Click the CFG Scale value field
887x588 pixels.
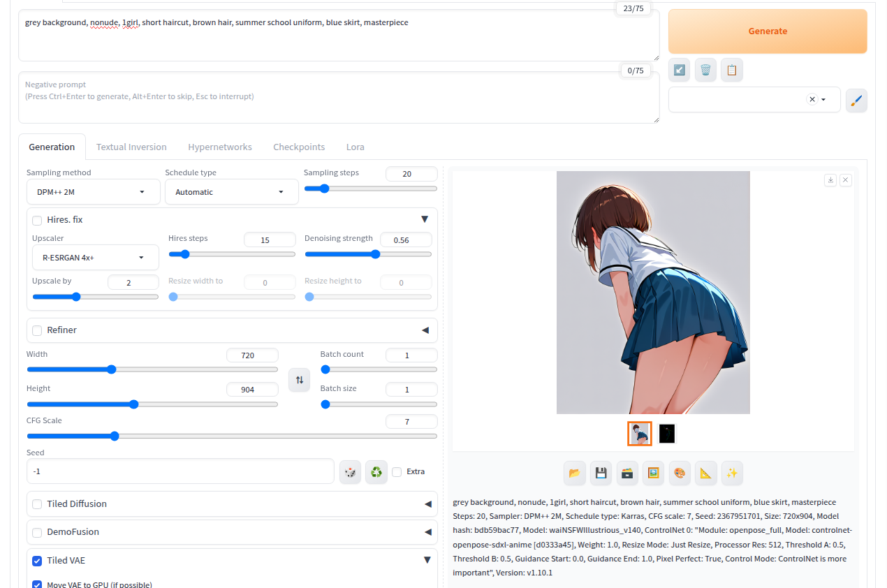pyautogui.click(x=411, y=422)
